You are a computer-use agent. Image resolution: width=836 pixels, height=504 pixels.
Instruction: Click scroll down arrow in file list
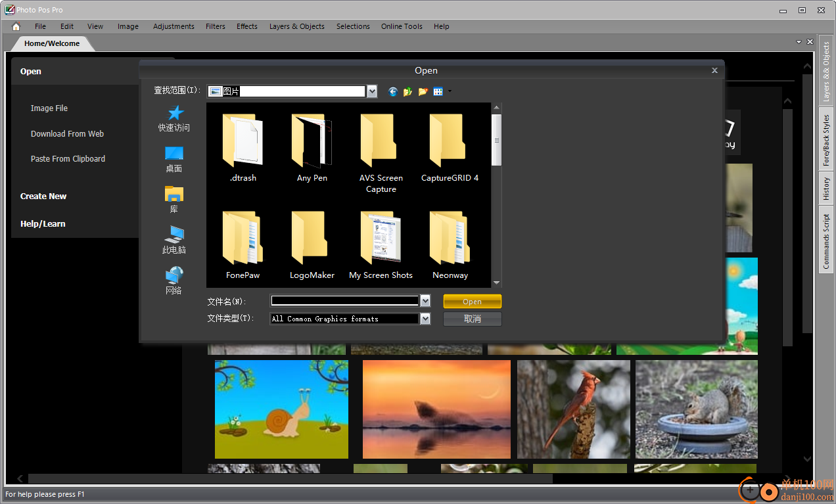pyautogui.click(x=497, y=283)
